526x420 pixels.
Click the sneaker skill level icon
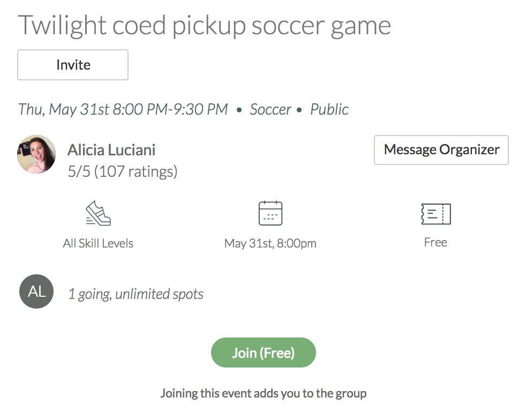(98, 213)
